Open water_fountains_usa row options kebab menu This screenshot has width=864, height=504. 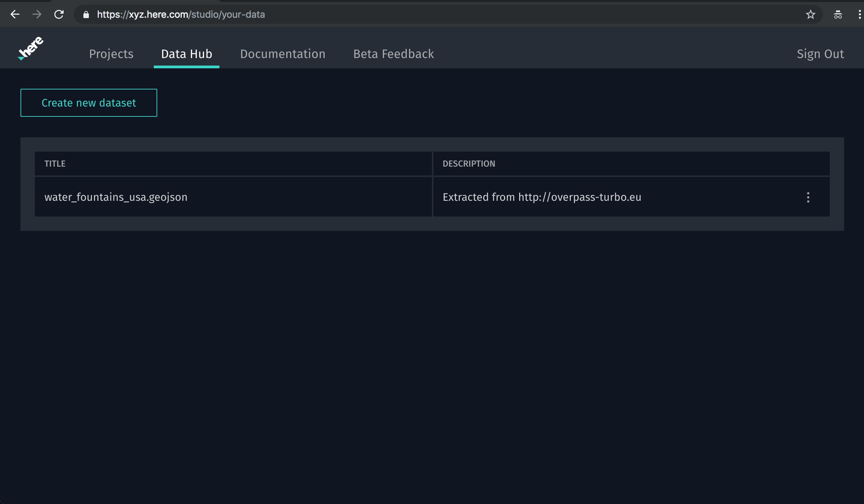pyautogui.click(x=808, y=197)
